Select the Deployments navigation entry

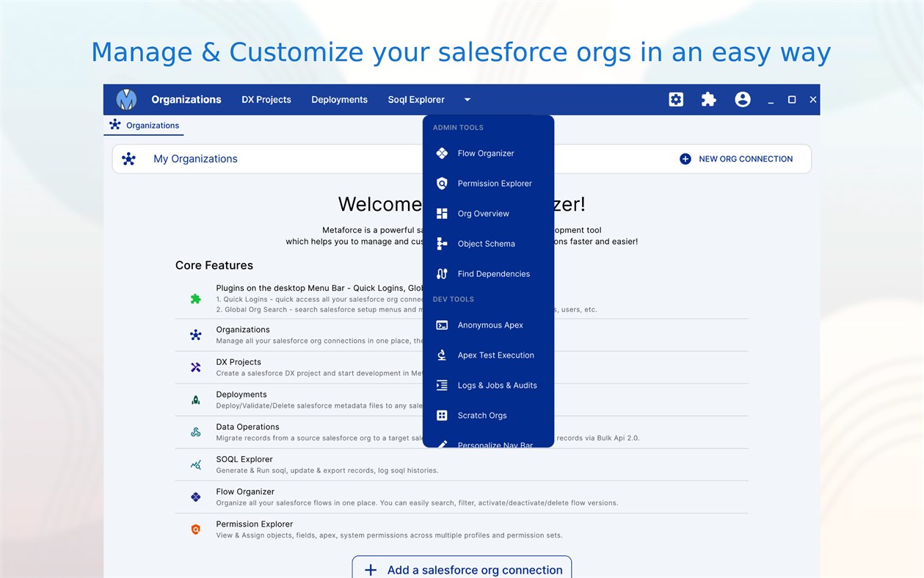click(x=339, y=99)
